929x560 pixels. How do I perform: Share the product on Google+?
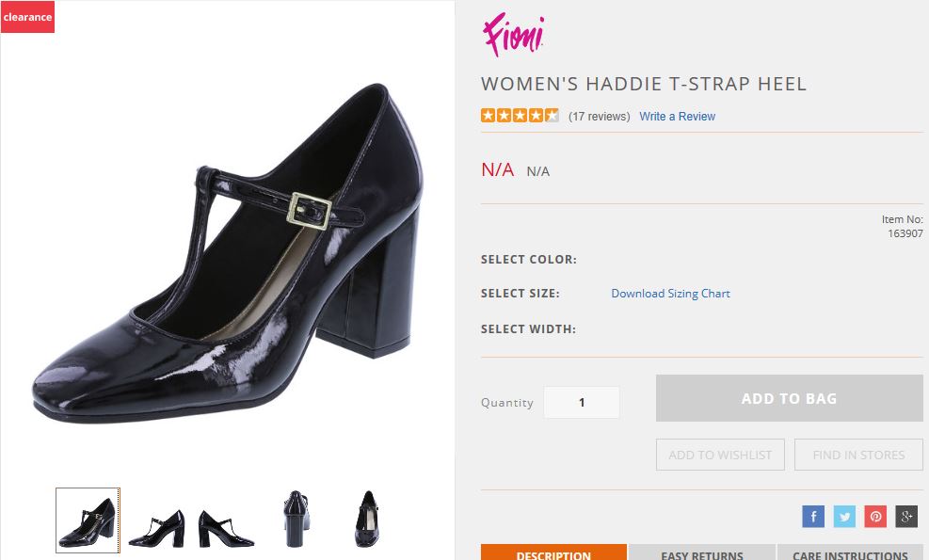(x=905, y=516)
